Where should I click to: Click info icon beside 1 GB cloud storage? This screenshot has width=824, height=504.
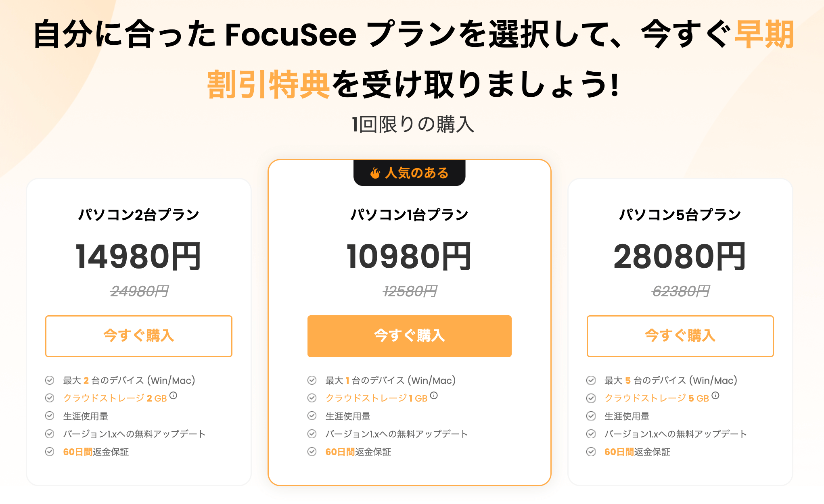point(434,396)
